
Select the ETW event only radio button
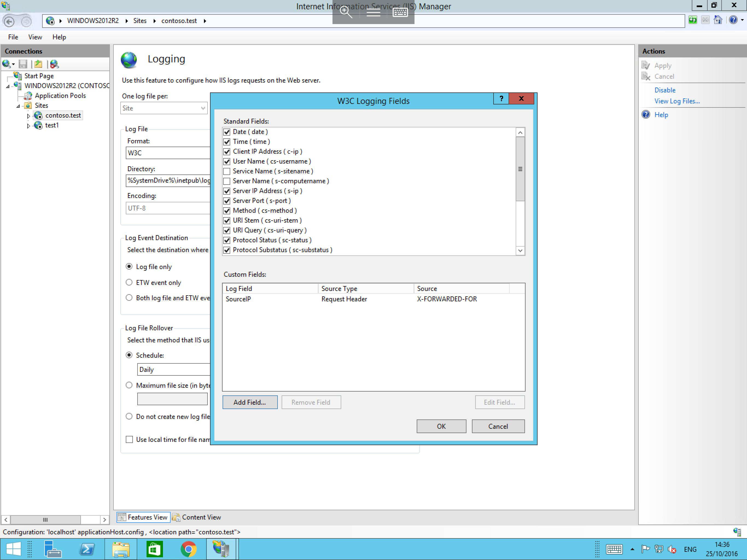(x=129, y=282)
